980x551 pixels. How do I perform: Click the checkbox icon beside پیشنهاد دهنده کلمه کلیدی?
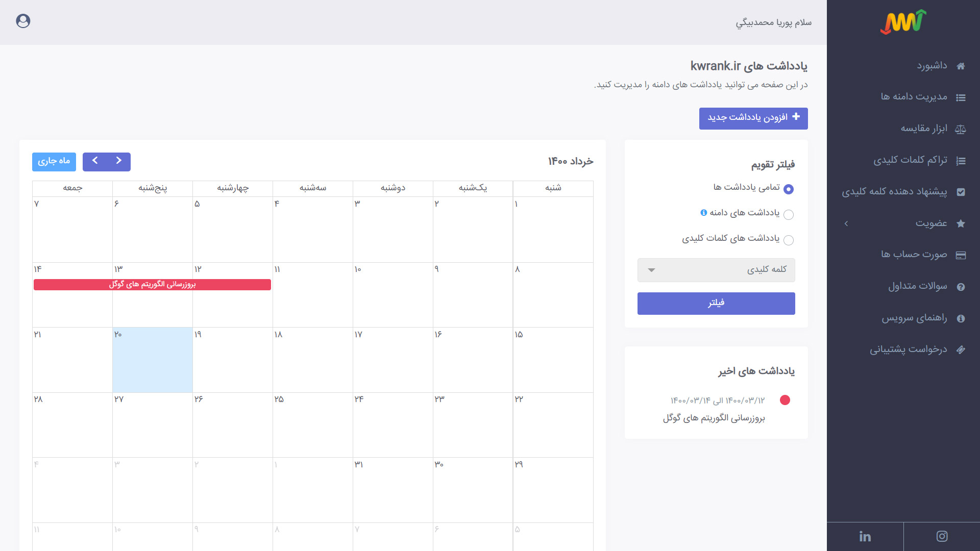(x=961, y=192)
